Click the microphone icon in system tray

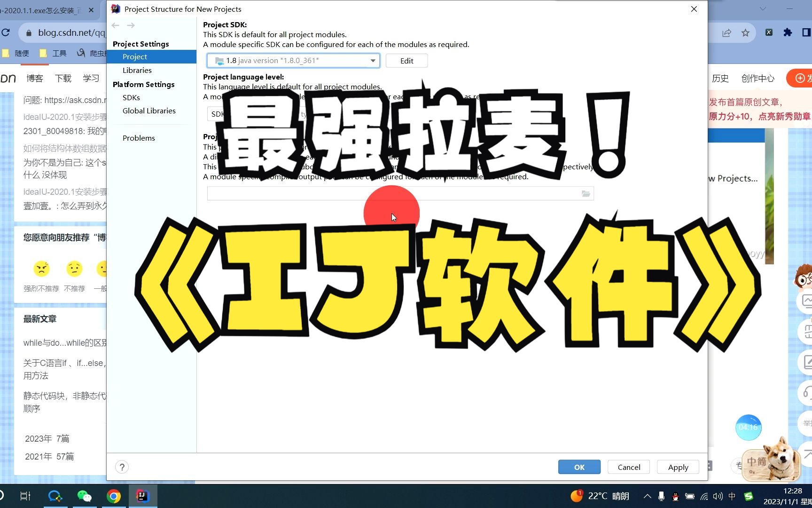point(661,496)
